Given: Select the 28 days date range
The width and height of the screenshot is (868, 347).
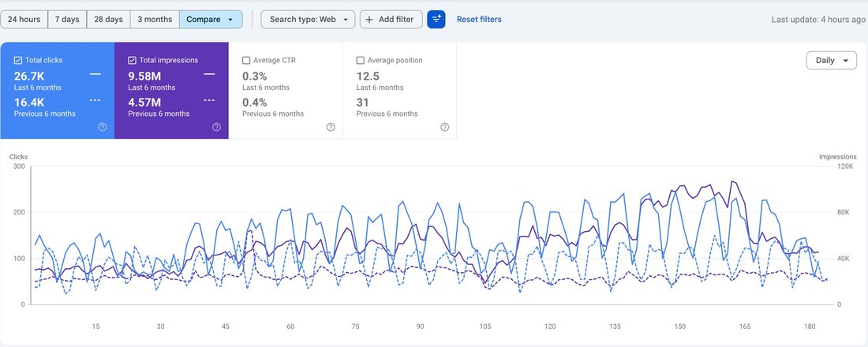Looking at the screenshot, I should click(109, 20).
